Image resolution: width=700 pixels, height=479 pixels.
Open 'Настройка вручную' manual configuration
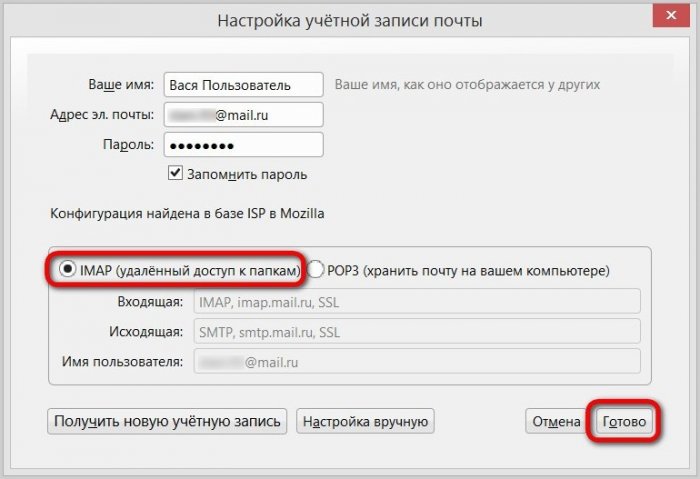365,422
